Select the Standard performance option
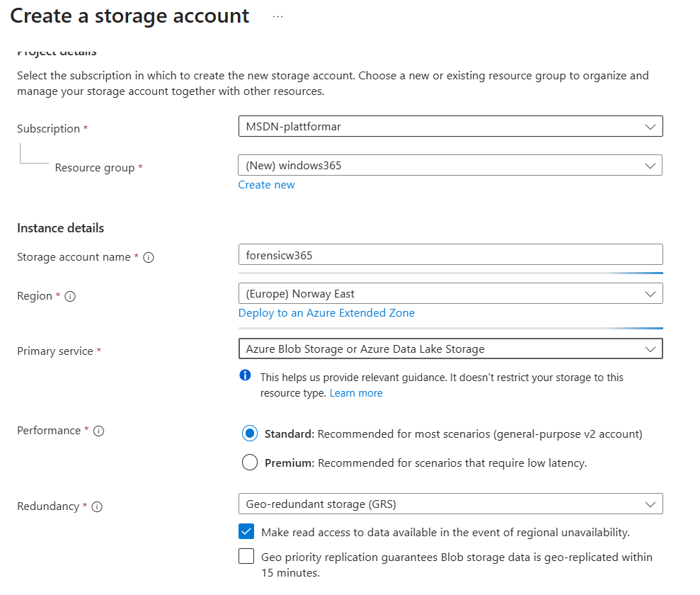Viewport: 700px width, 595px height. pos(250,433)
